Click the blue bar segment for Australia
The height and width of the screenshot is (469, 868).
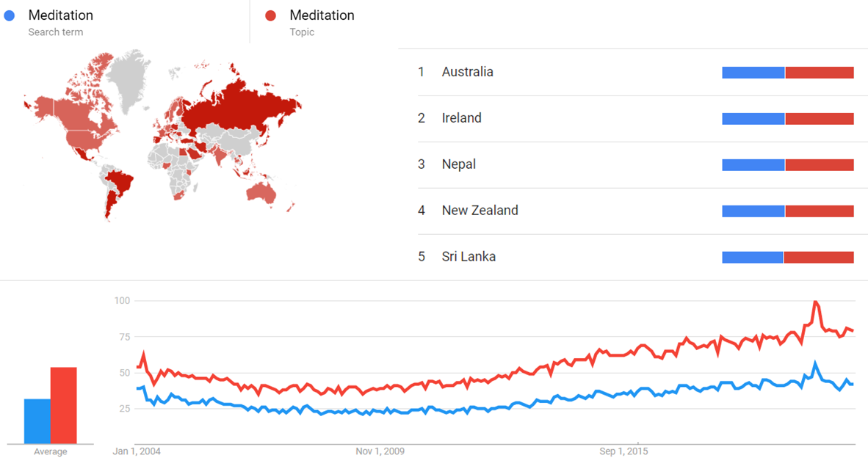click(x=753, y=73)
